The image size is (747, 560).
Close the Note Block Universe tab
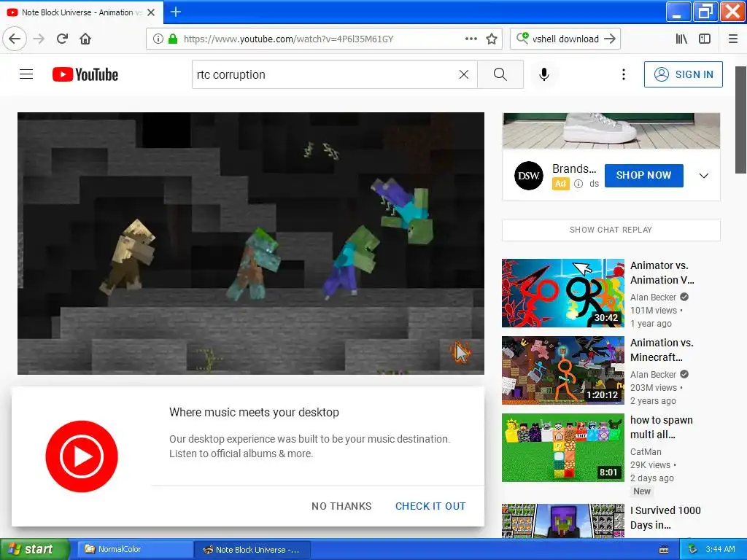click(151, 12)
